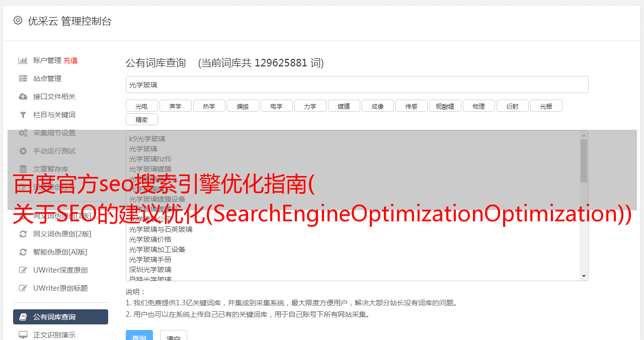Click the results list scrollbar up arrow
Image resolution: width=644 pixels, height=340 pixels.
(584, 135)
